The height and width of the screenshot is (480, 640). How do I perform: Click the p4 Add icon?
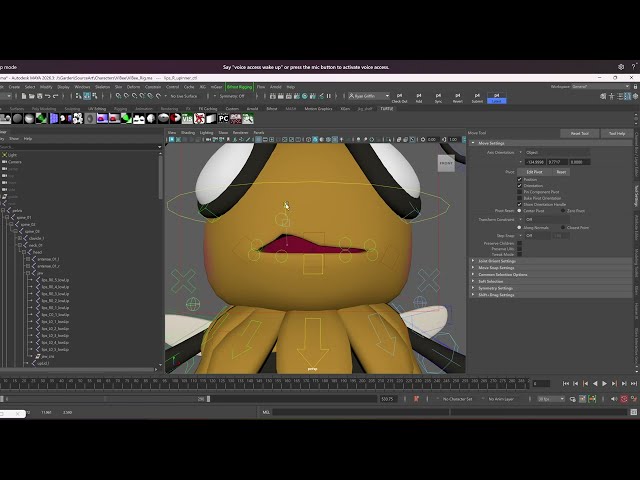(x=419, y=98)
